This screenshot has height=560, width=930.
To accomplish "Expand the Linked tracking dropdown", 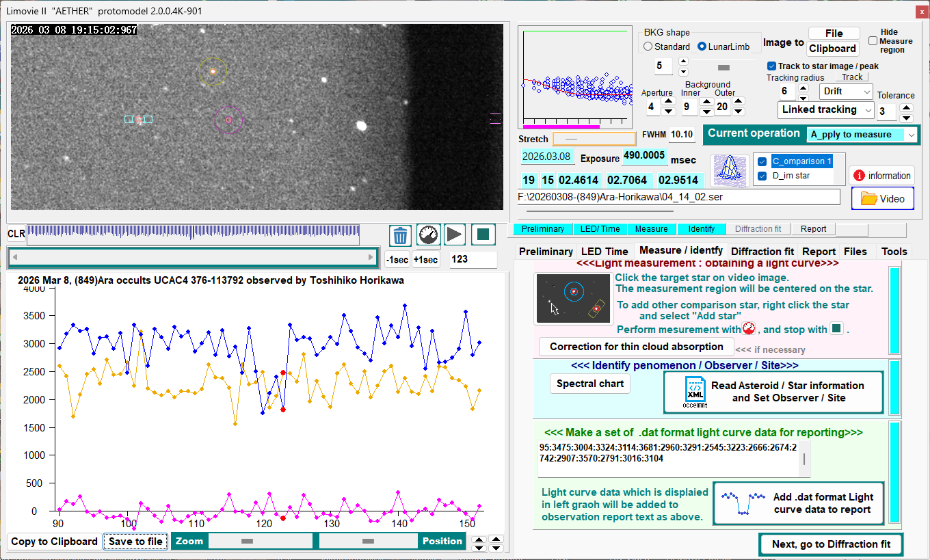I will click(826, 110).
